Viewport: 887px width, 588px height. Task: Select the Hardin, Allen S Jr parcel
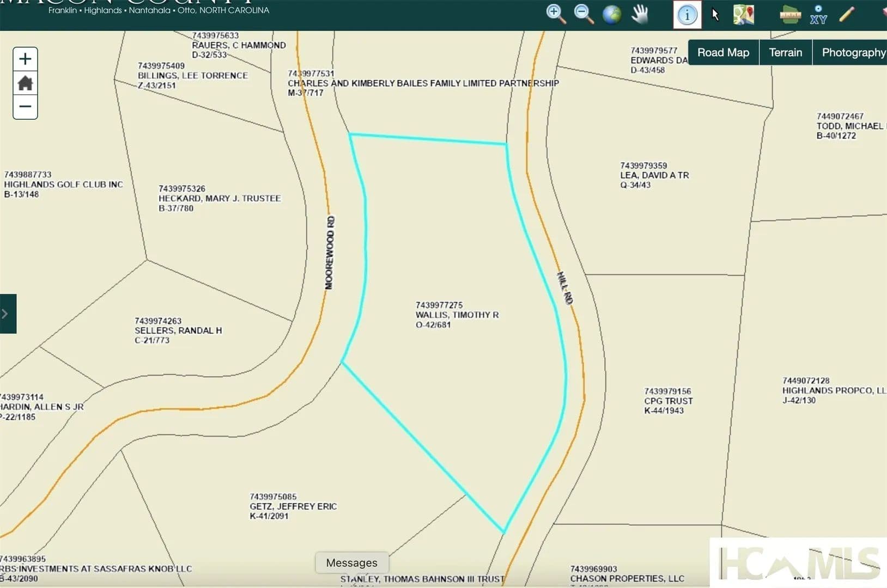[x=41, y=407]
